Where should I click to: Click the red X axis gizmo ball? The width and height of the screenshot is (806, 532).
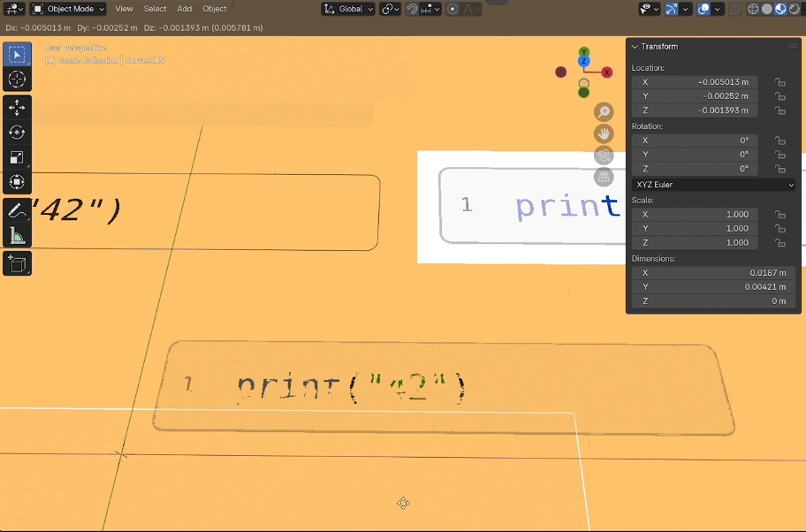pyautogui.click(x=606, y=72)
